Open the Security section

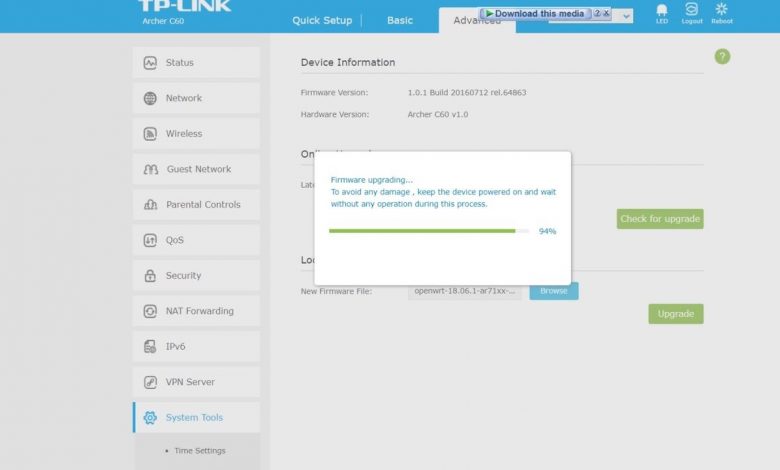196,276
